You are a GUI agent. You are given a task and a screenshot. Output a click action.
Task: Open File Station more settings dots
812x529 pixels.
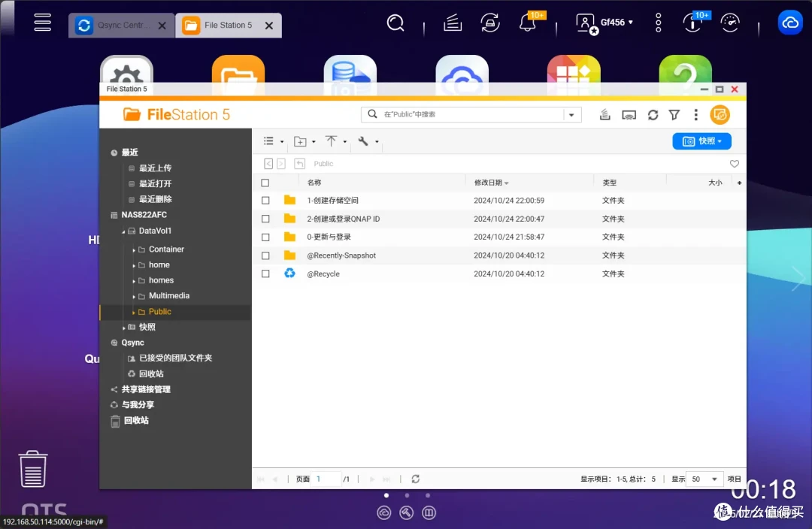coord(696,115)
